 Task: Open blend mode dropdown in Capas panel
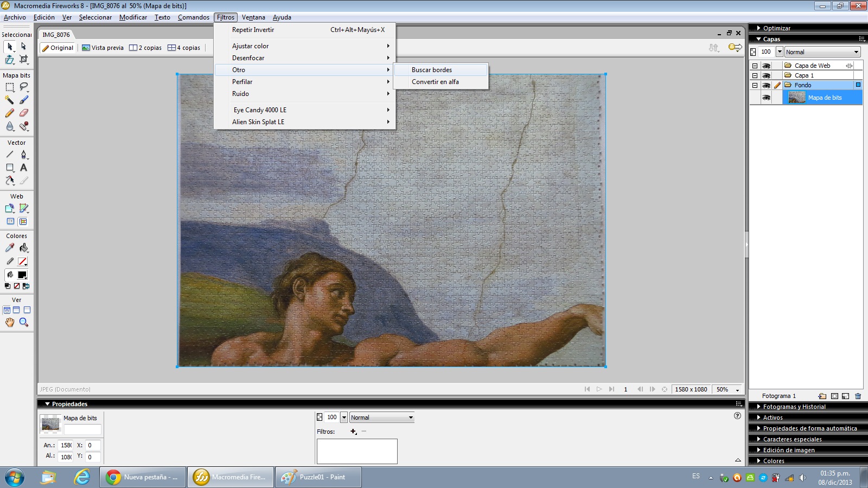pyautogui.click(x=822, y=52)
